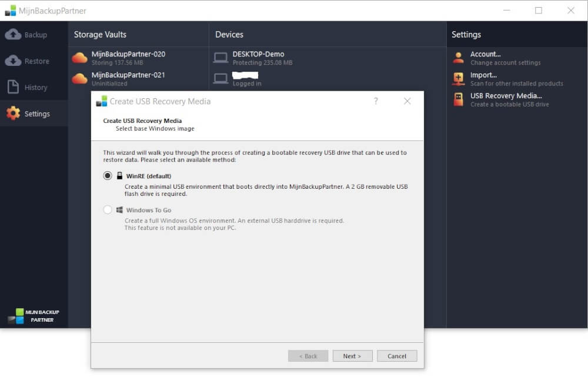The image size is (588, 377).
Task: Click 'Create a bootable USB drive' text
Action: point(510,104)
